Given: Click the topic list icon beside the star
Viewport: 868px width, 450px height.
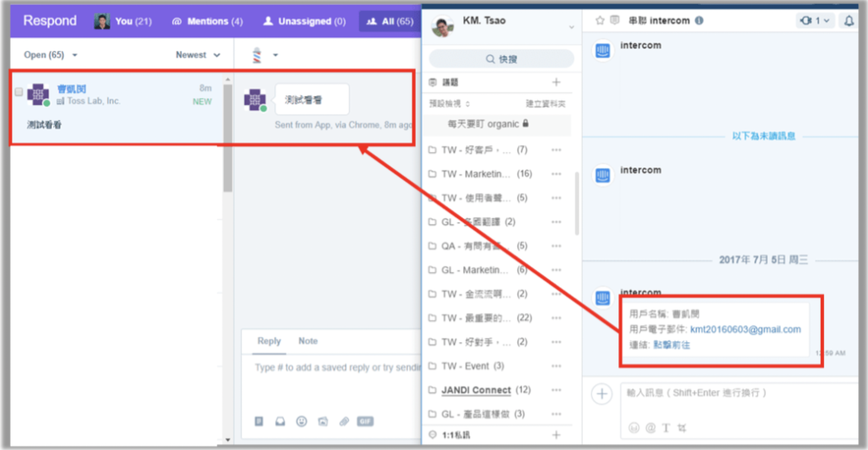Looking at the screenshot, I should (615, 20).
